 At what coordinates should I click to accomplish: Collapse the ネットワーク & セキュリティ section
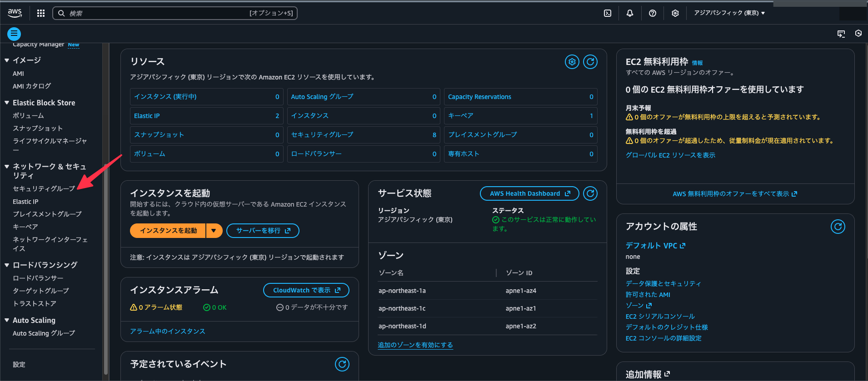point(7,166)
